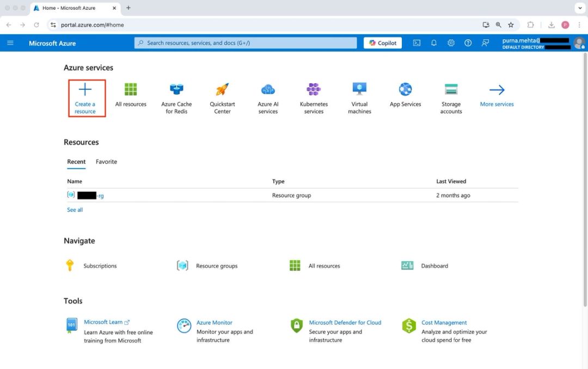The height and width of the screenshot is (369, 588).
Task: Open the portal settings gear
Action: (x=451, y=42)
